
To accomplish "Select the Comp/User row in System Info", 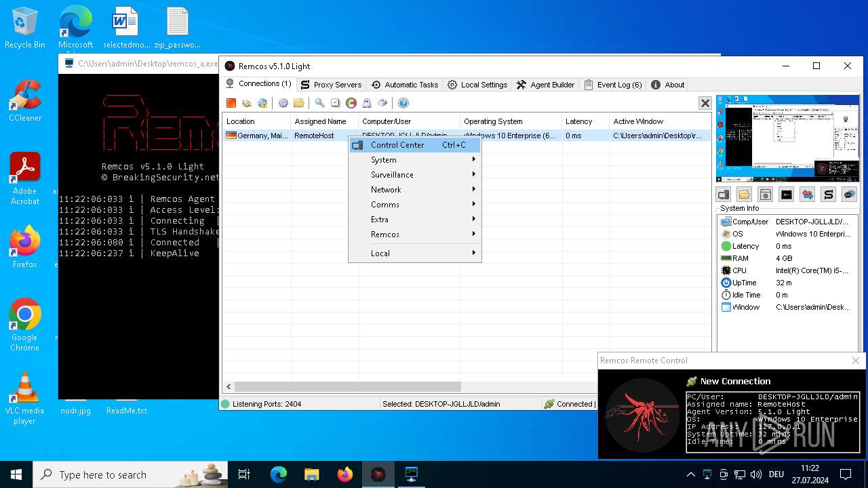I will click(x=788, y=222).
